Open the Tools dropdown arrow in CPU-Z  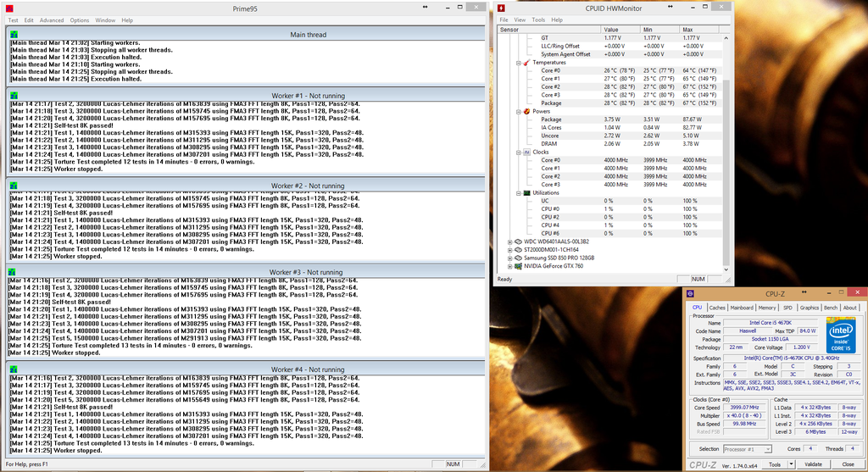791,464
